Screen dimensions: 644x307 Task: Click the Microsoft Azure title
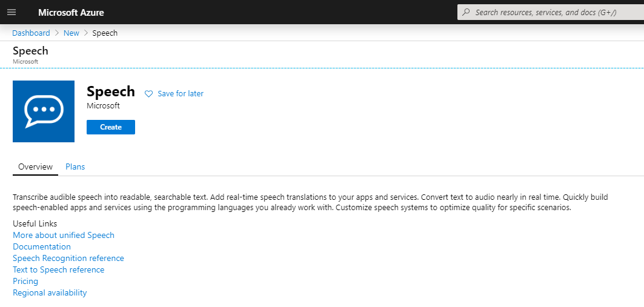[x=71, y=12]
